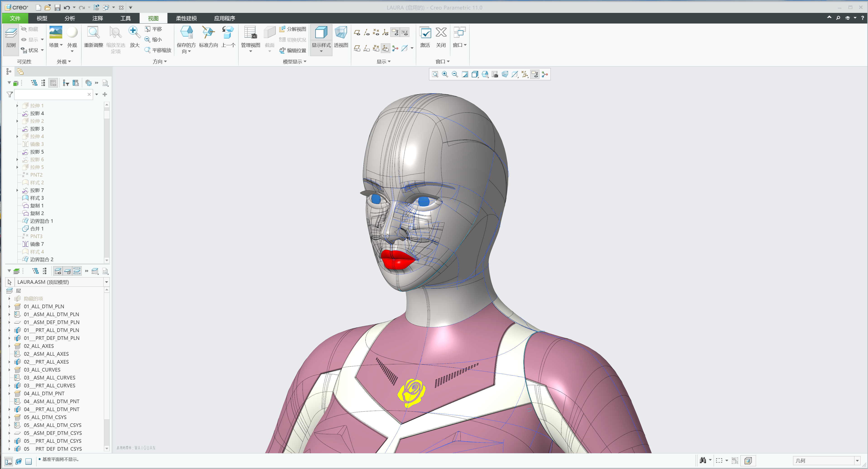868x469 pixels.
Task: Toggle coordinate system display eye icon
Action: (386, 32)
